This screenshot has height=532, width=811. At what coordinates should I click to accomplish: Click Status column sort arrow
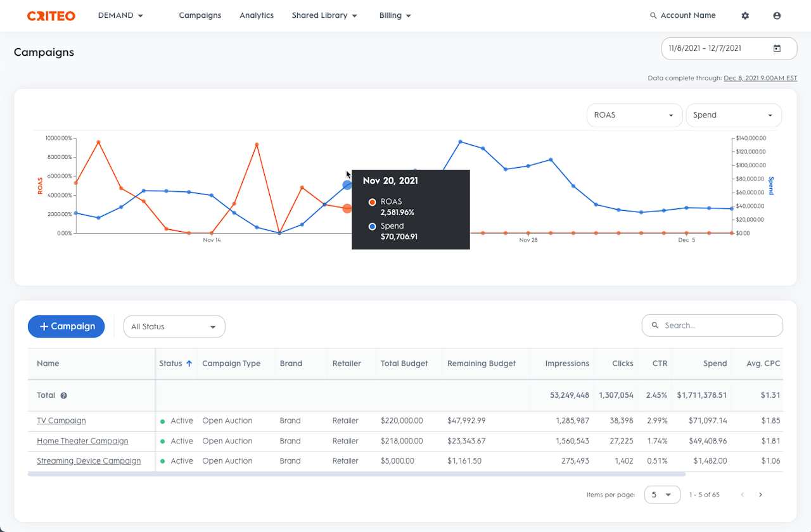point(189,364)
